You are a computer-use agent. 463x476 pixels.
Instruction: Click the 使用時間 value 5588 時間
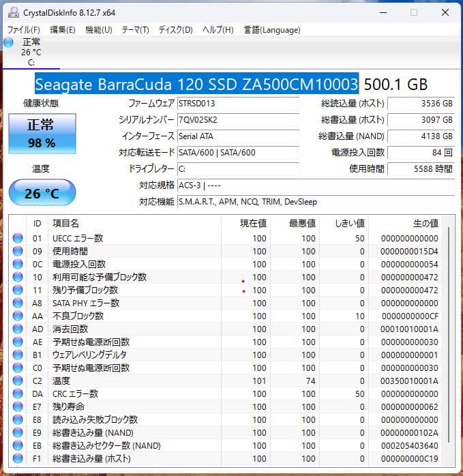pyautogui.click(x=421, y=169)
